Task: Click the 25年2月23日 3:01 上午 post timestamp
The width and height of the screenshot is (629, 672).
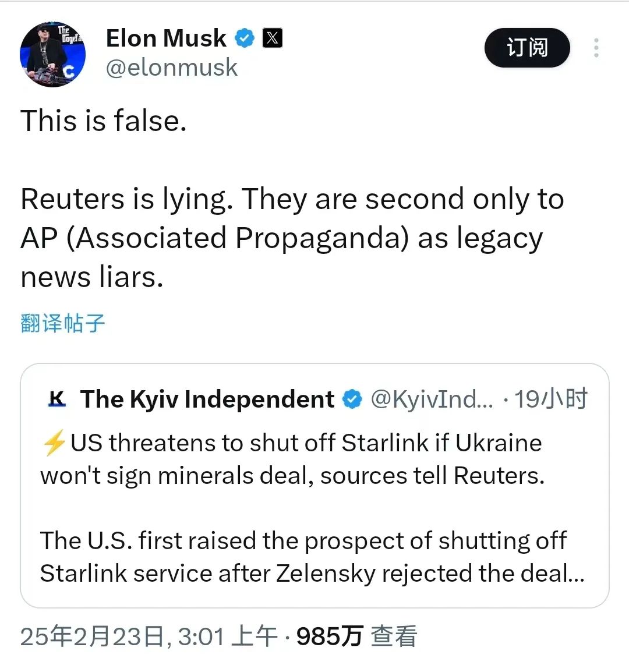Action: [149, 636]
